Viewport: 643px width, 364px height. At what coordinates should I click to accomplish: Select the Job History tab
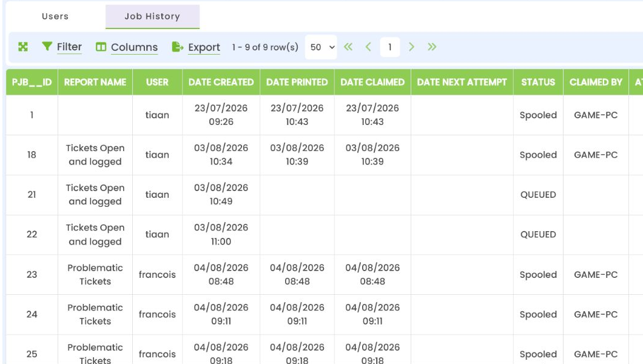click(x=152, y=16)
